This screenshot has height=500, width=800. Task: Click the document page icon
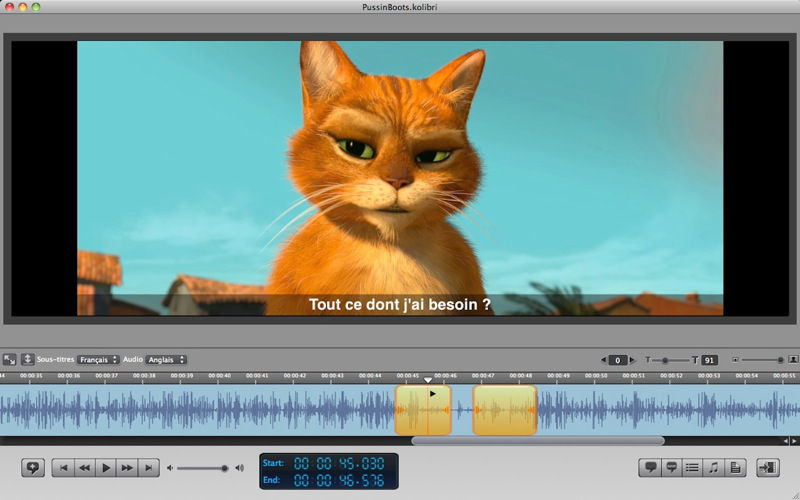coord(735,467)
